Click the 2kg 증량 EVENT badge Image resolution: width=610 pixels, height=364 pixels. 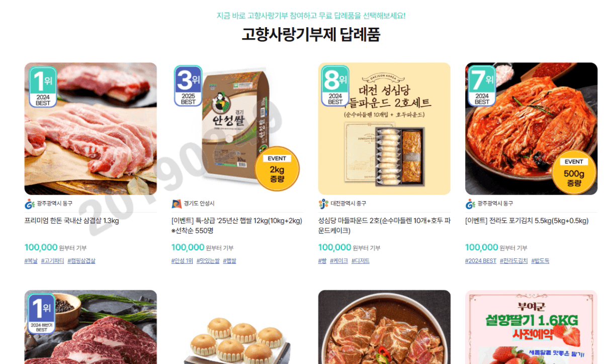tap(277, 169)
